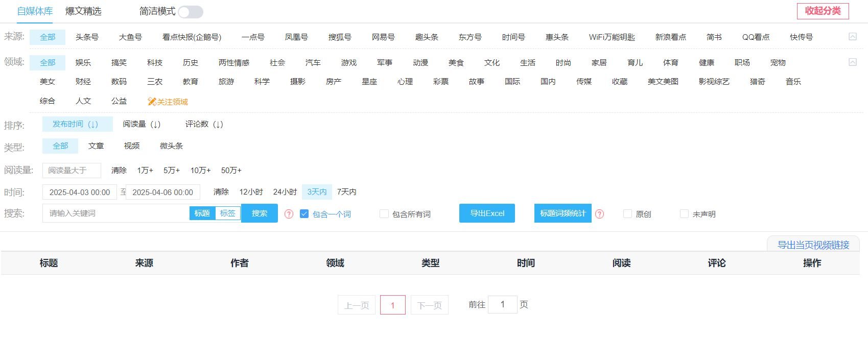Select 搜狐号 source filter

[x=340, y=37]
